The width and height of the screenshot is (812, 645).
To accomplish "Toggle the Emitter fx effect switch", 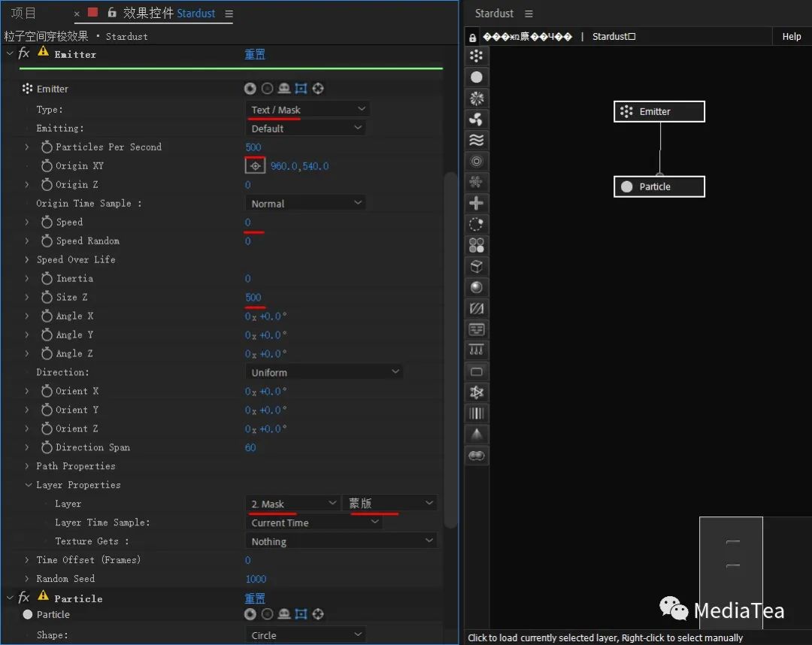I will coord(24,53).
